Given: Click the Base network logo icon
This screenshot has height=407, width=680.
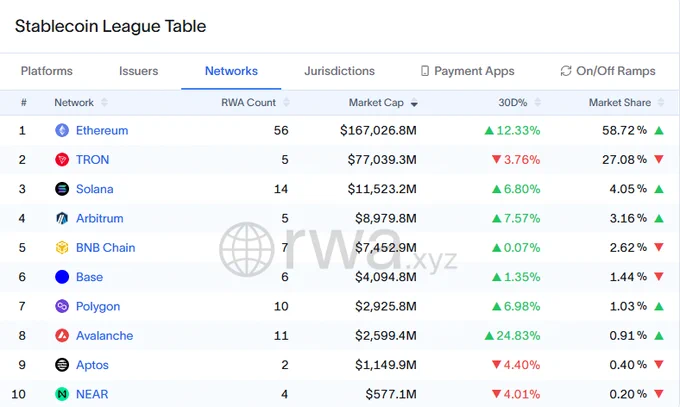Looking at the screenshot, I should coord(62,277).
